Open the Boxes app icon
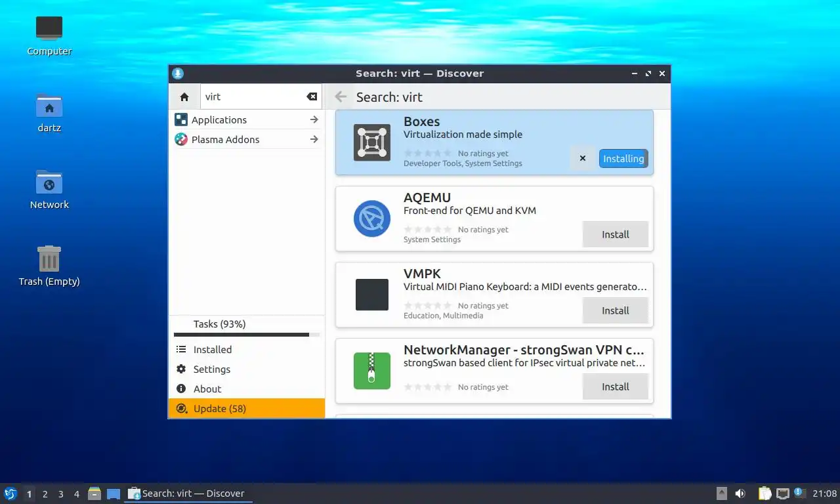 point(372,142)
